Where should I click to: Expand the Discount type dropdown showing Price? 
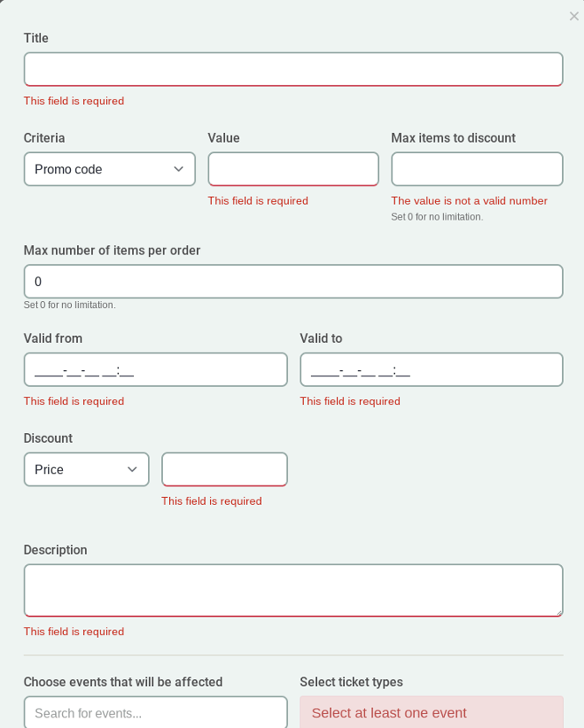86,469
